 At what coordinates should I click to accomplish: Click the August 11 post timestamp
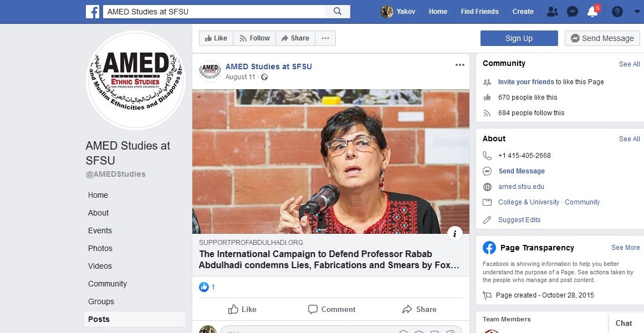click(241, 77)
